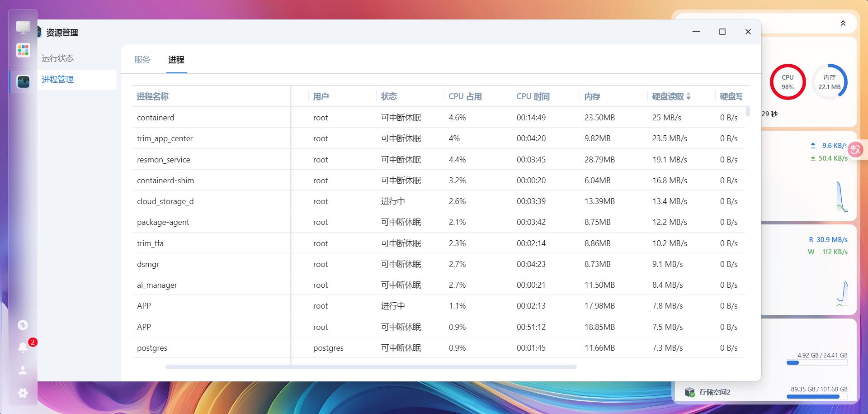Open the settings gear in the dock

pos(23,393)
